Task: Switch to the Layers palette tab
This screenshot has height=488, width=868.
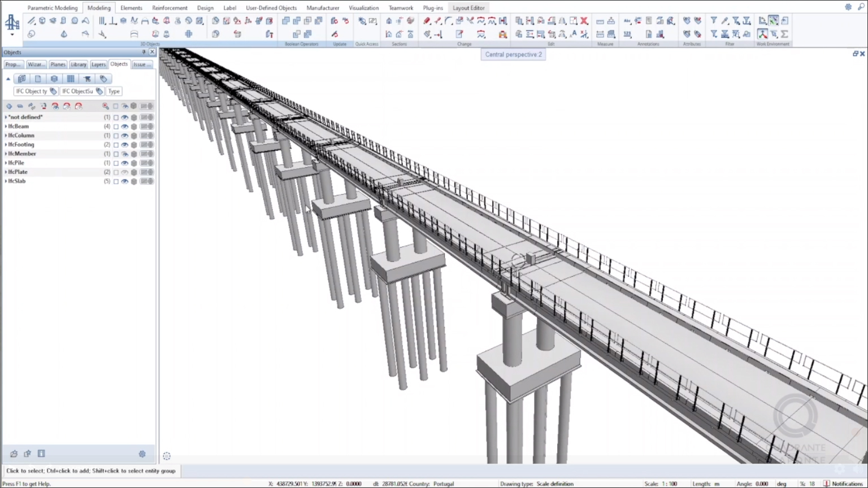Action: click(98, 64)
